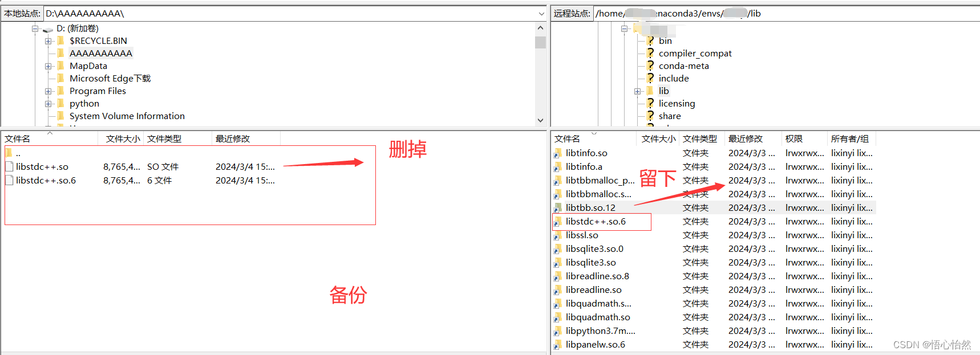Image resolution: width=980 pixels, height=355 pixels.
Task: Click the question-mark icon beside share
Action: 650,116
